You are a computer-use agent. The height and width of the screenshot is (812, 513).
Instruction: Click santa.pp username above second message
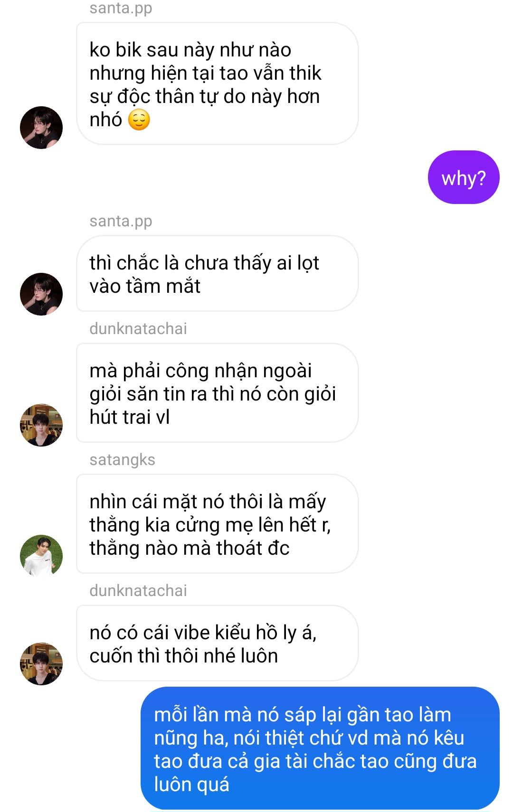pos(121,221)
